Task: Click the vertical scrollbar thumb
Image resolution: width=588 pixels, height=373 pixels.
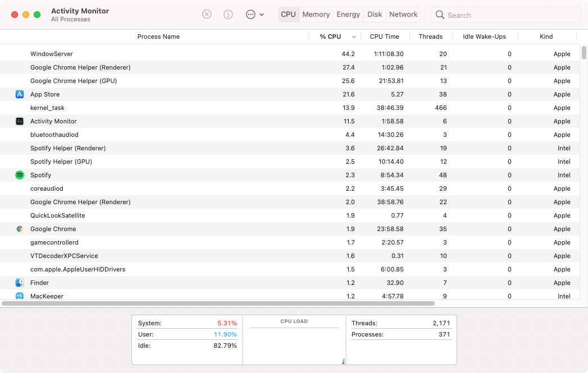Action: tap(584, 52)
